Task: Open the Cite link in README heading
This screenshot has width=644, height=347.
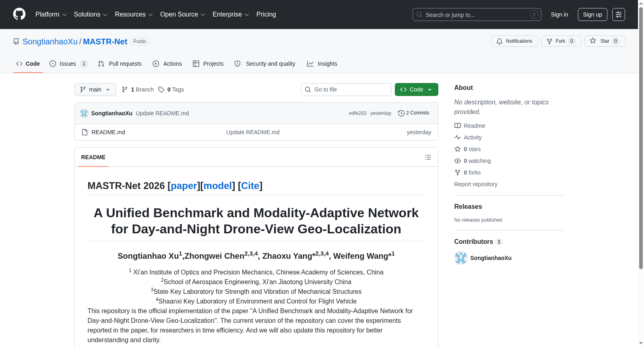Action: (x=250, y=186)
